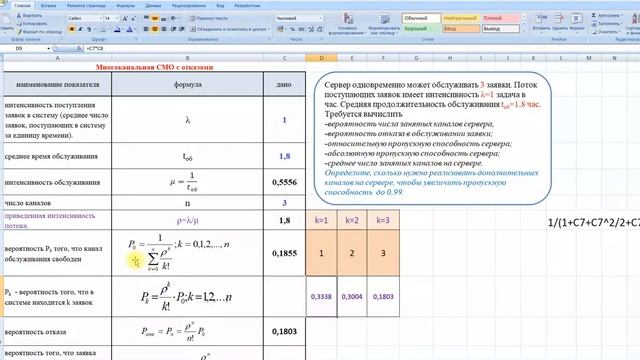Click the Вставить paste clipboard icon
Viewport: 640px width, 360px height.
7,20
